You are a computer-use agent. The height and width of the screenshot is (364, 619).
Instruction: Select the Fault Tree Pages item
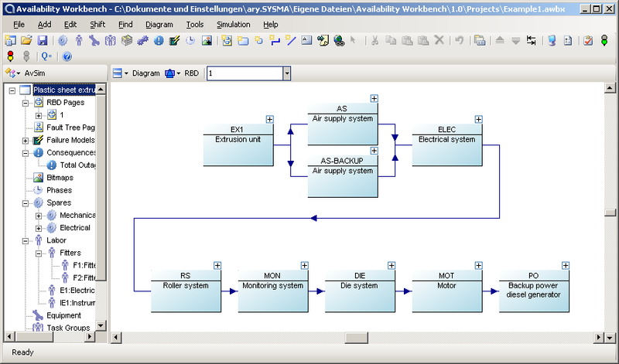tap(70, 128)
